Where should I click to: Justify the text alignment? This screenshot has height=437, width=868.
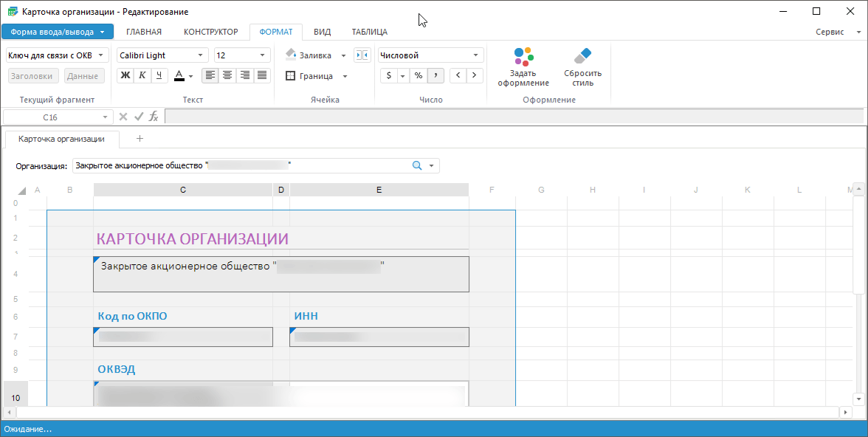pyautogui.click(x=262, y=75)
